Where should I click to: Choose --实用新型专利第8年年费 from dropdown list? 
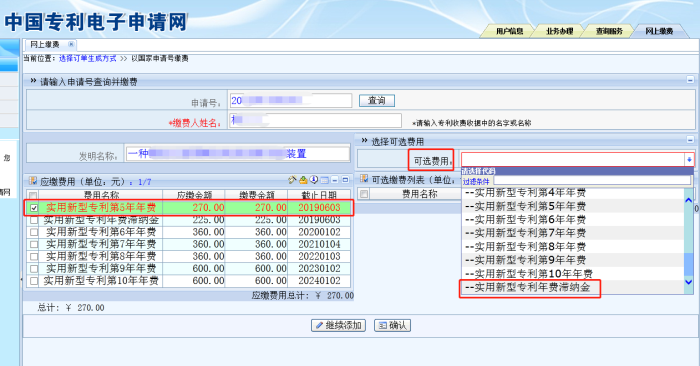573,246
